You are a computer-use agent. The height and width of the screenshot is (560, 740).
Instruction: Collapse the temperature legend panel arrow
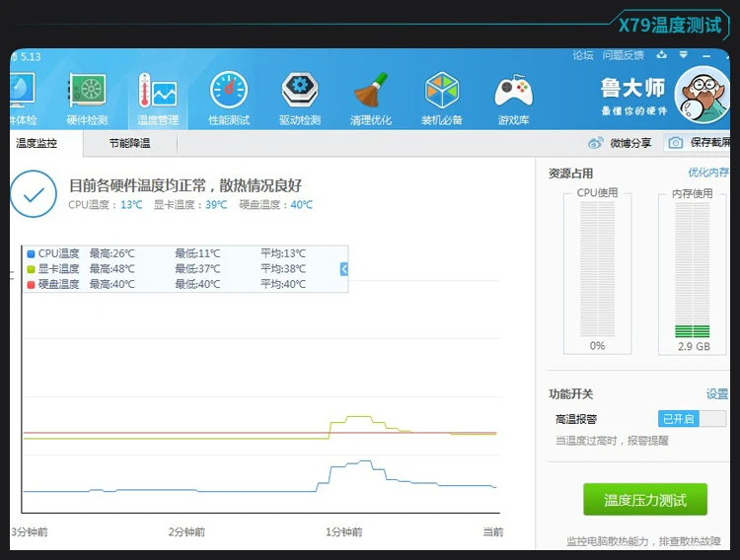click(x=344, y=269)
